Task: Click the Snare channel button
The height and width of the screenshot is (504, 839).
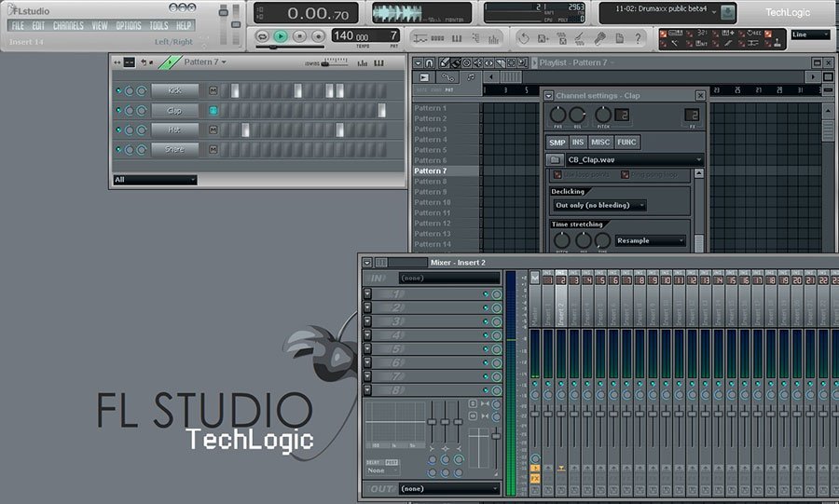Action: pos(174,150)
